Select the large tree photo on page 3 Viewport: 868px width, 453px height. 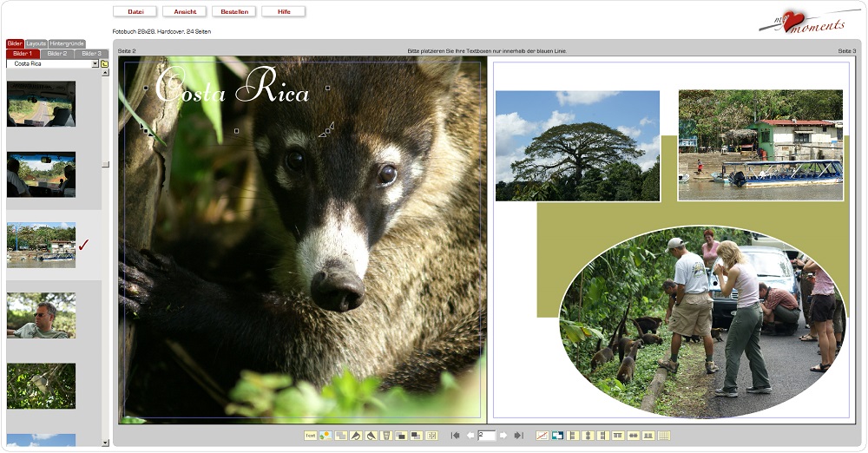[x=577, y=146]
